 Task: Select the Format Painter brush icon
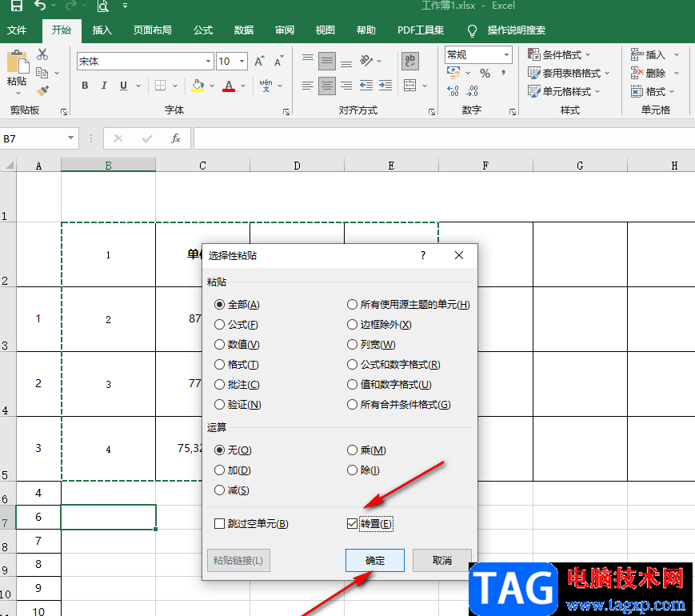point(42,91)
